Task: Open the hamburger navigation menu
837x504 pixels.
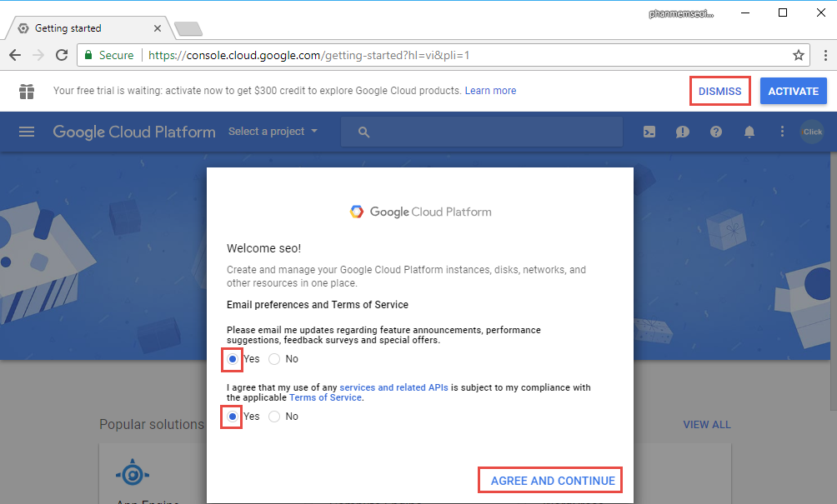Action: 27,132
